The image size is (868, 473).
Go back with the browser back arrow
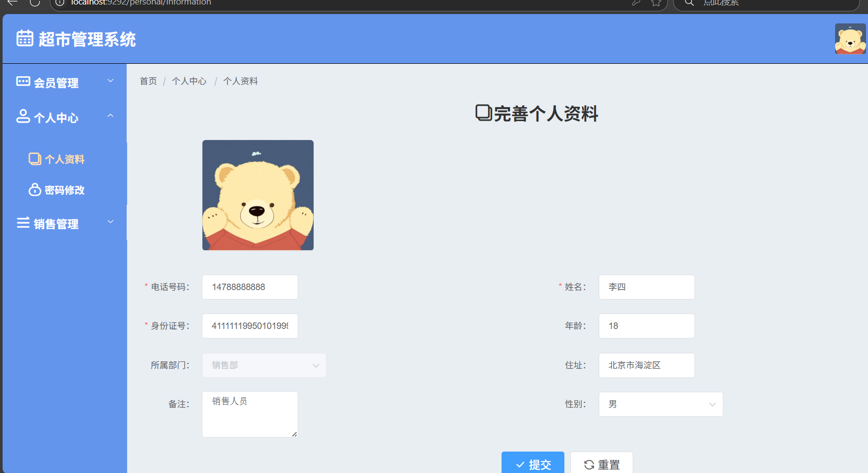click(x=12, y=2)
